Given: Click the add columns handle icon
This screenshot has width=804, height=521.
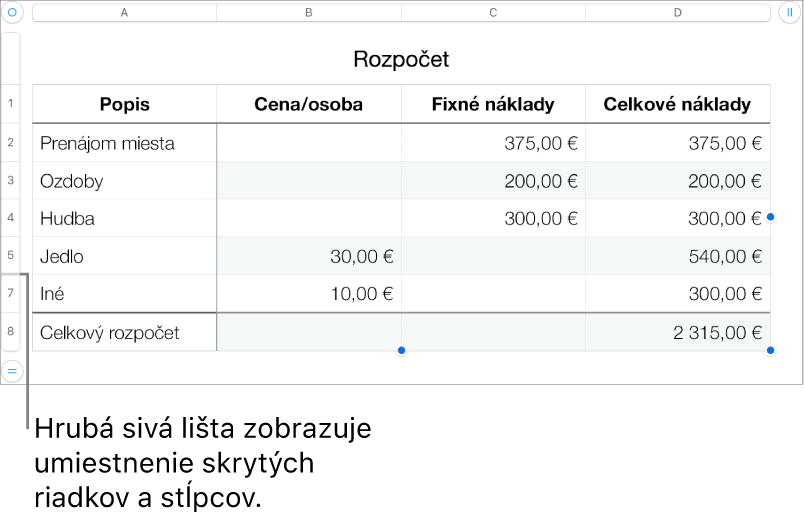Looking at the screenshot, I should pyautogui.click(x=790, y=12).
